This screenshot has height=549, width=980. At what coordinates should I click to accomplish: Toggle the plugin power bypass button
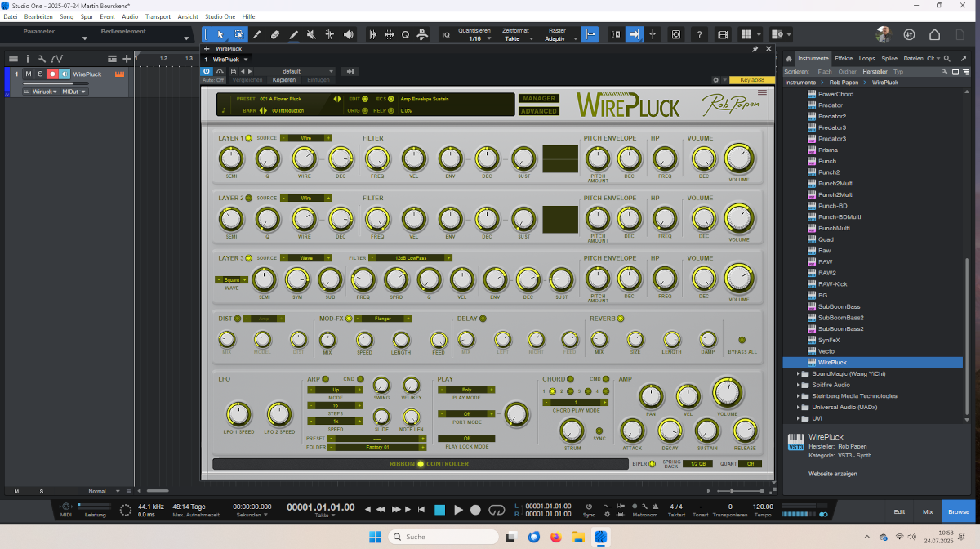coord(207,71)
